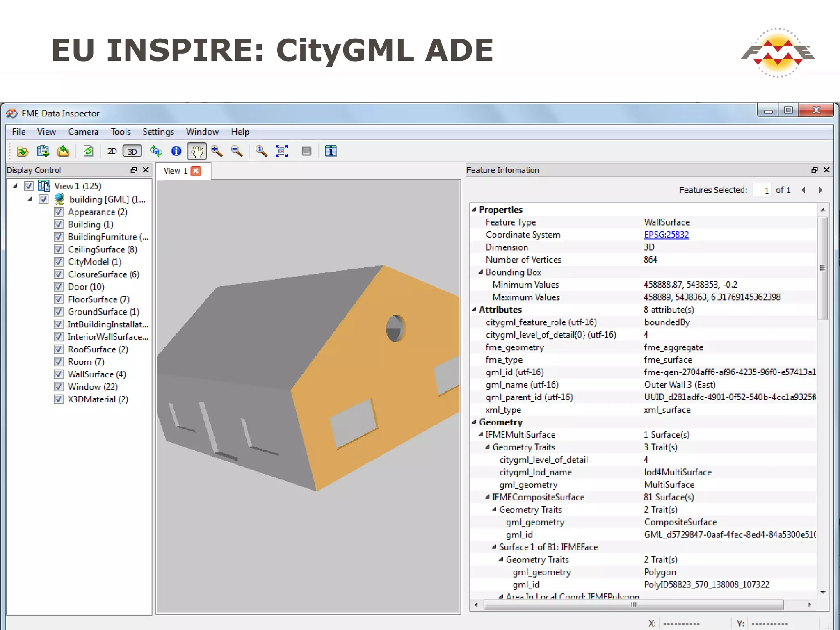Open the View menu

[x=46, y=132]
